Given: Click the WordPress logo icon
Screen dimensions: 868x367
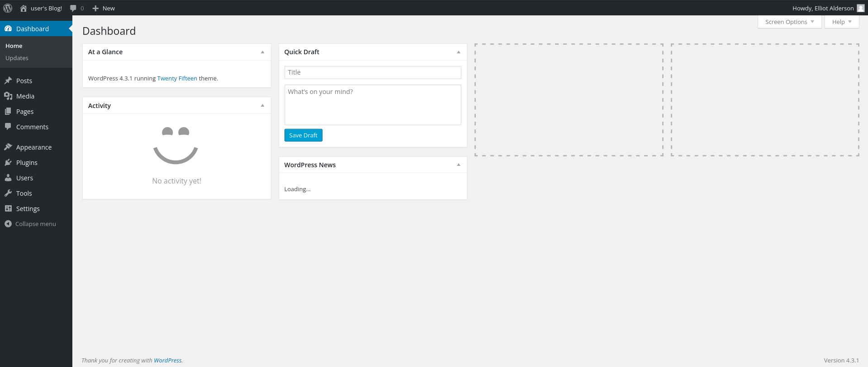Looking at the screenshot, I should click(x=8, y=8).
